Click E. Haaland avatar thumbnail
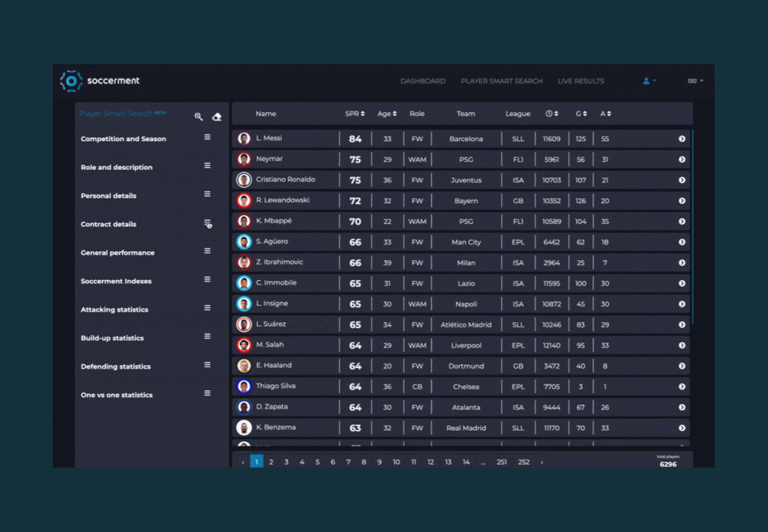The height and width of the screenshot is (532, 768). [244, 366]
